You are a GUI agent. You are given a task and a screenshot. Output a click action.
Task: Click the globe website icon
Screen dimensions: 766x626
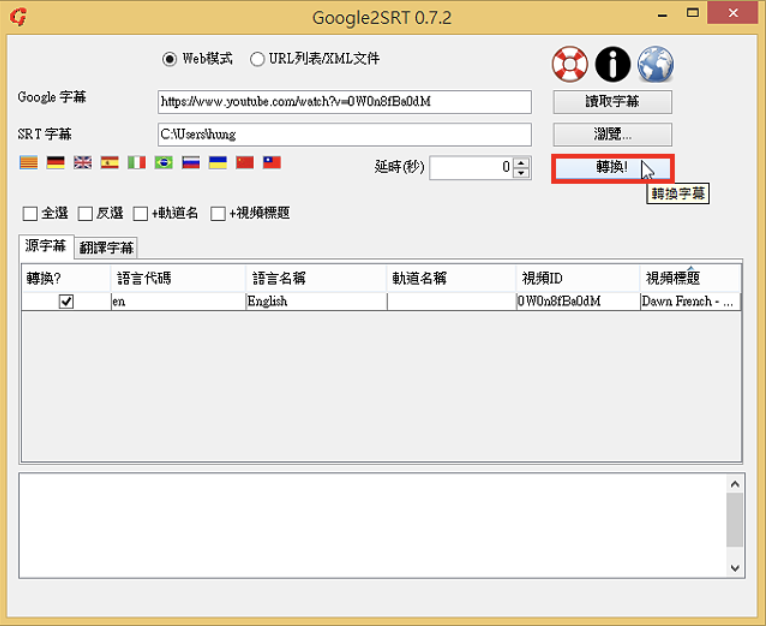tap(656, 64)
